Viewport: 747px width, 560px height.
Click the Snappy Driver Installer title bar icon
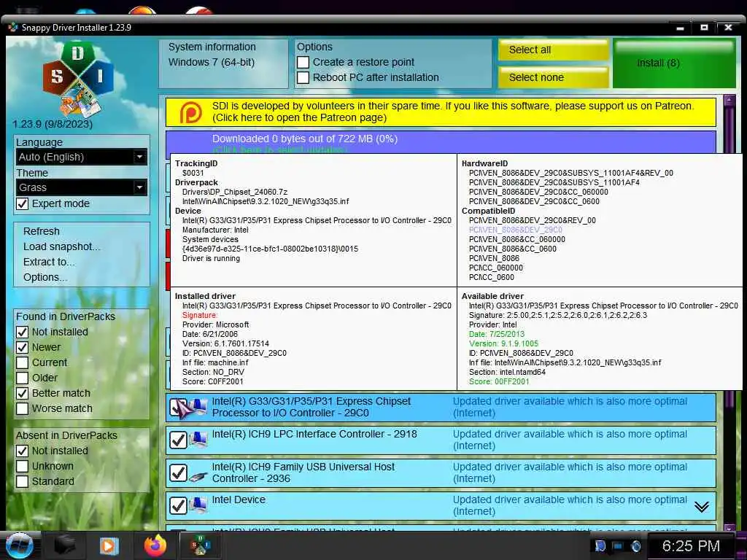pos(13,27)
